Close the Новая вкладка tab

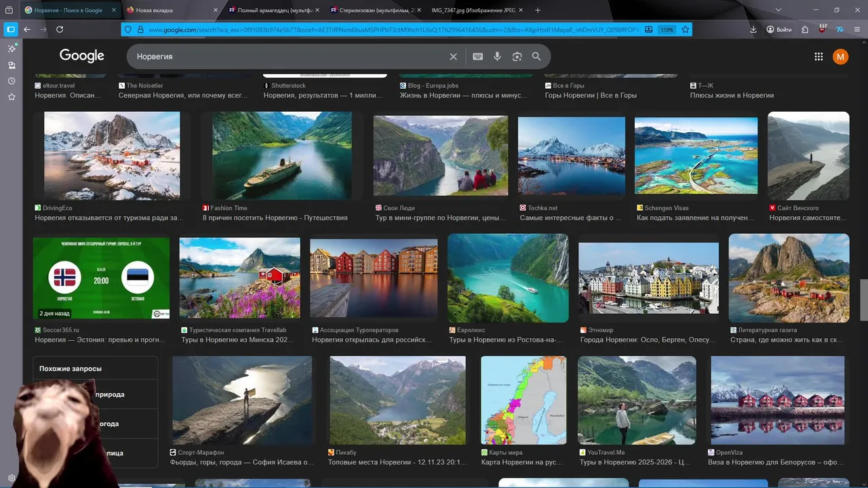click(216, 10)
